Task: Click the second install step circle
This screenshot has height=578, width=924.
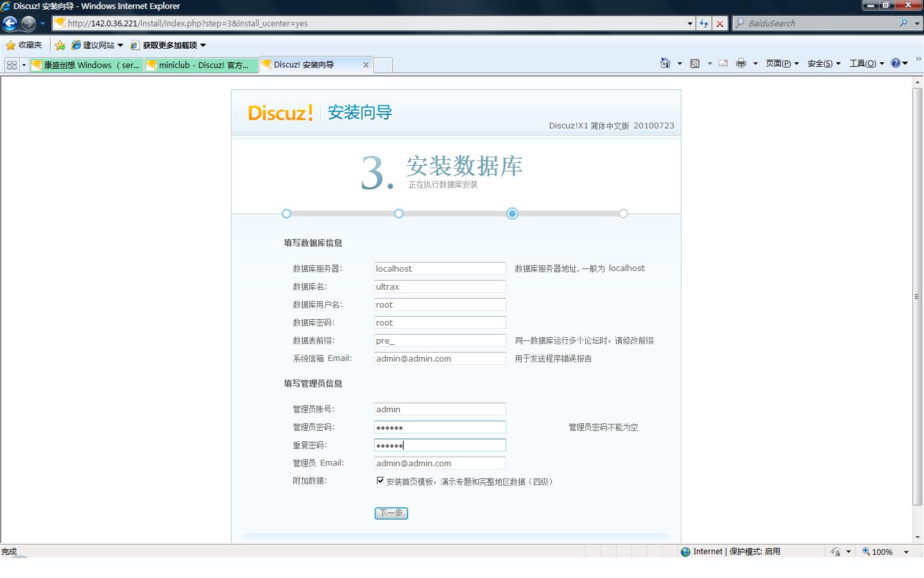Action: tap(398, 213)
